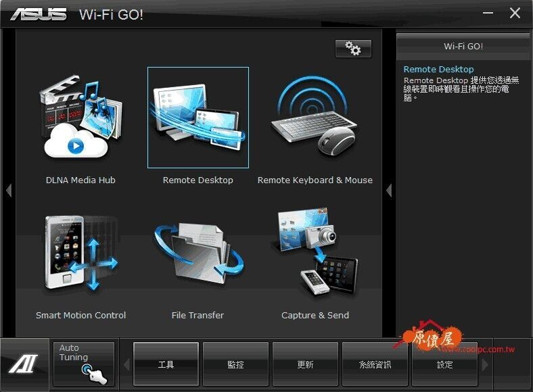Click the Remote Desktop description text

coord(461,89)
